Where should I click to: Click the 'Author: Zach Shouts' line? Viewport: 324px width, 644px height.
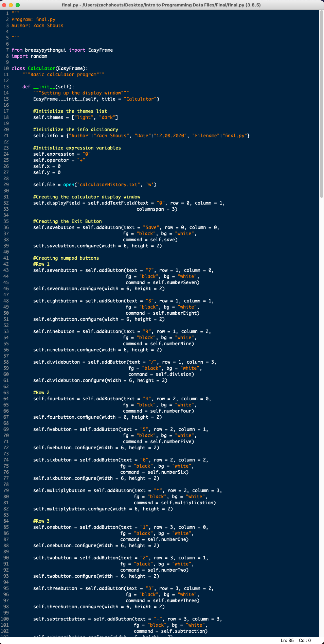(x=37, y=25)
